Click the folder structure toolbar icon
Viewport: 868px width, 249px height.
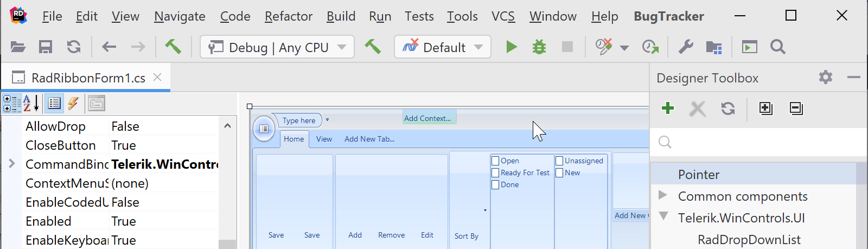click(713, 47)
